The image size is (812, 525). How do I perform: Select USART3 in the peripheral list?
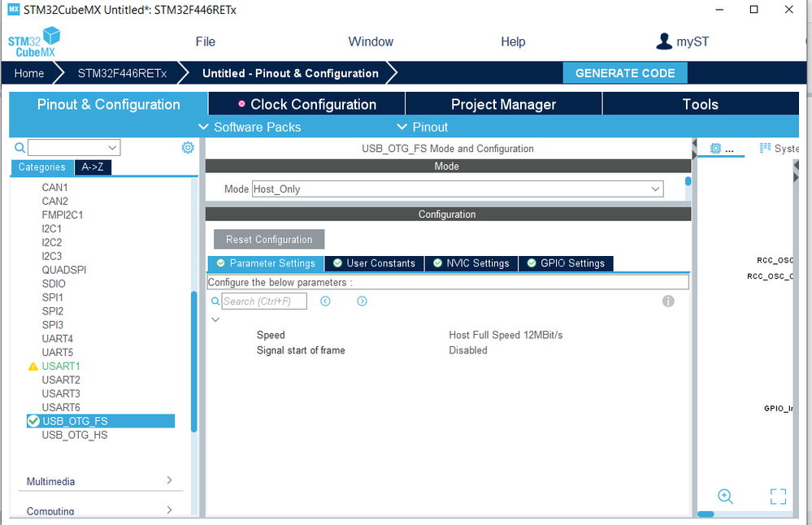[61, 393]
